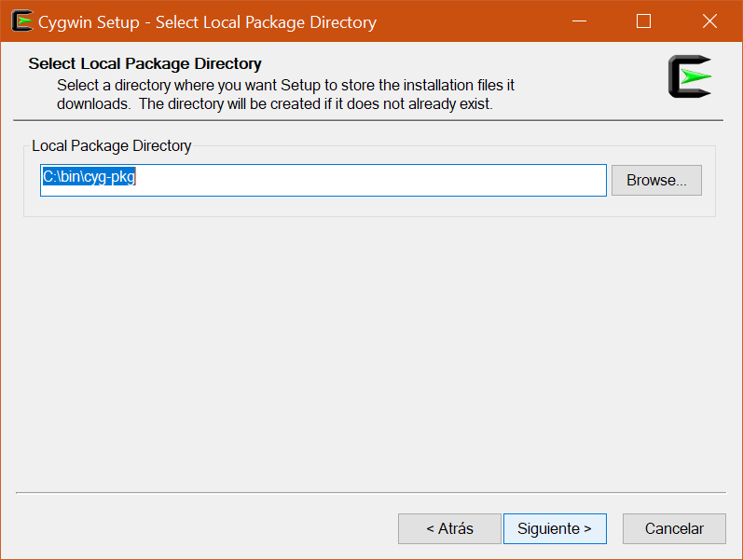Image resolution: width=743 pixels, height=560 pixels.
Task: Cancel setup with the Cancelar button
Action: pos(674,528)
